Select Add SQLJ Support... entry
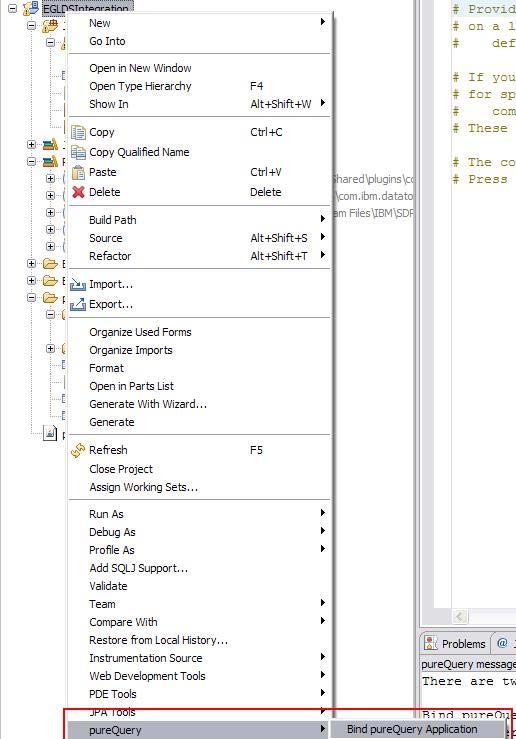The height and width of the screenshot is (739, 516). [x=139, y=568]
